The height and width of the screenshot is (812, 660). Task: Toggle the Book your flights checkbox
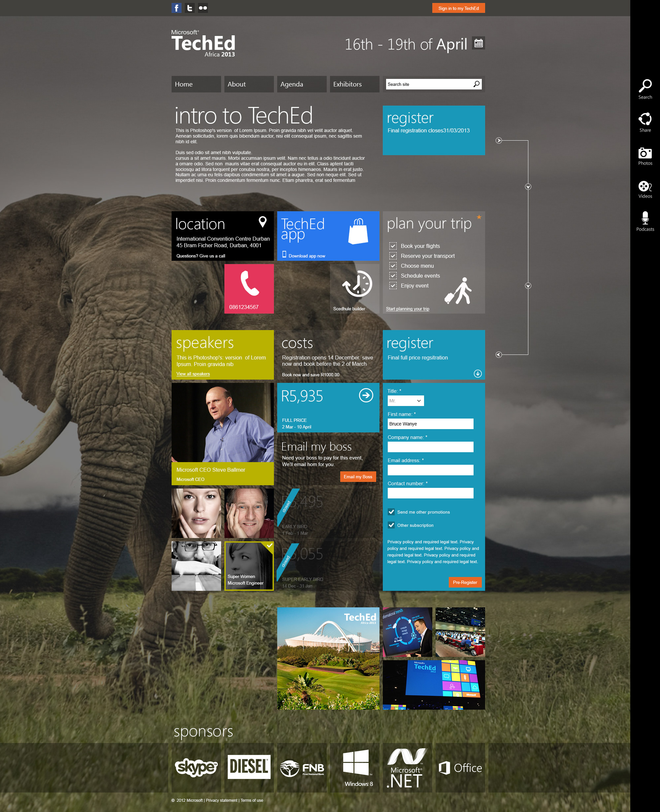tap(393, 246)
